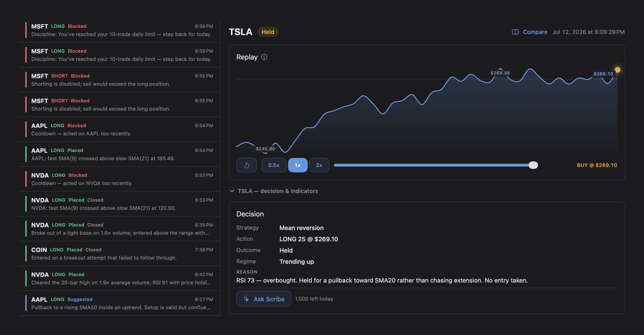
Task: Click the Compare split-panel icon
Action: pos(515,32)
